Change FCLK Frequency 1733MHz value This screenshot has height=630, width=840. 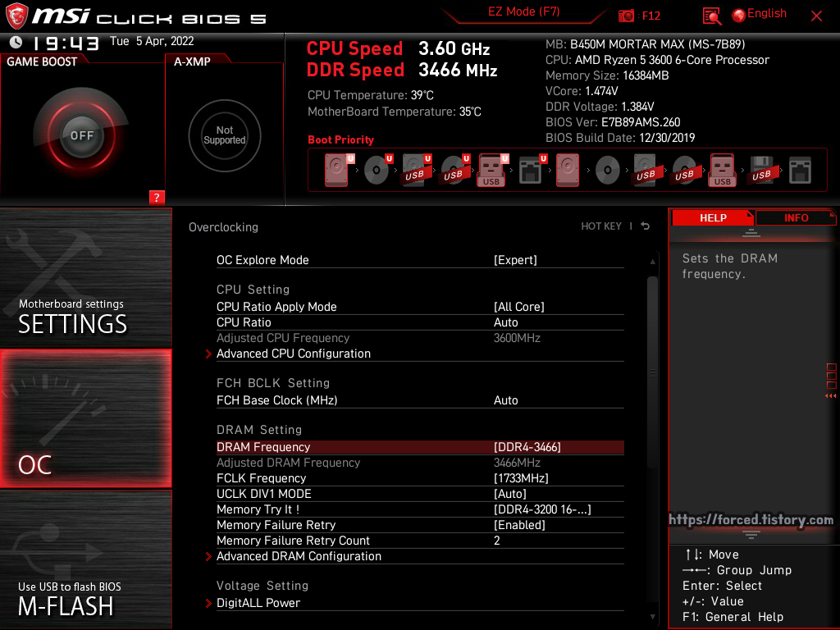tap(420, 478)
